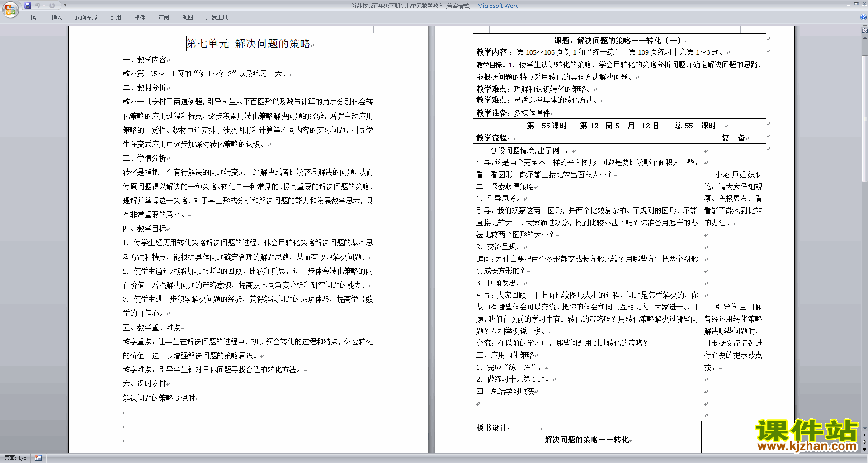Click the line 三、应用内化策略

[x=505, y=355]
